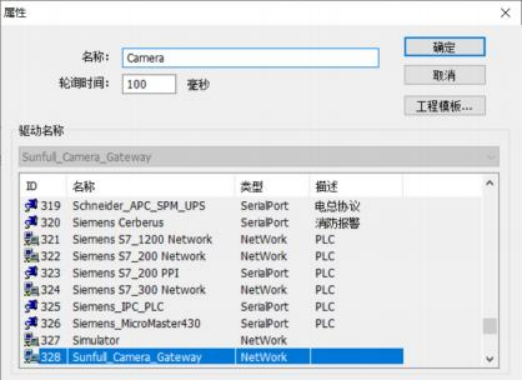Select the Siemens S7_300 Network driver

coord(139,290)
